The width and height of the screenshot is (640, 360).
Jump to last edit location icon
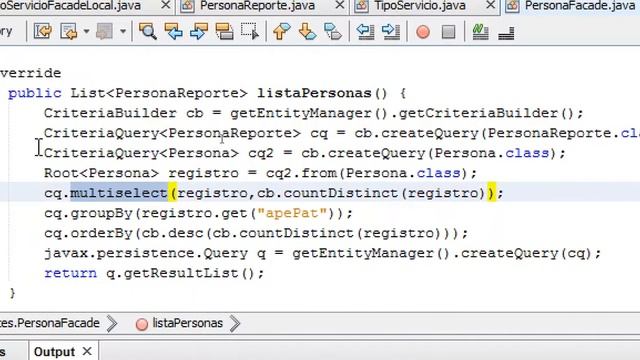(43, 31)
